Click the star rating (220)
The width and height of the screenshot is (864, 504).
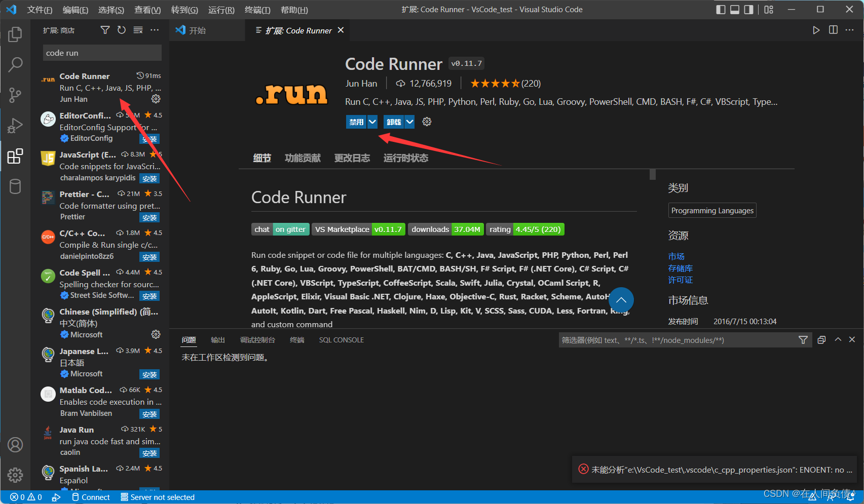pos(505,84)
